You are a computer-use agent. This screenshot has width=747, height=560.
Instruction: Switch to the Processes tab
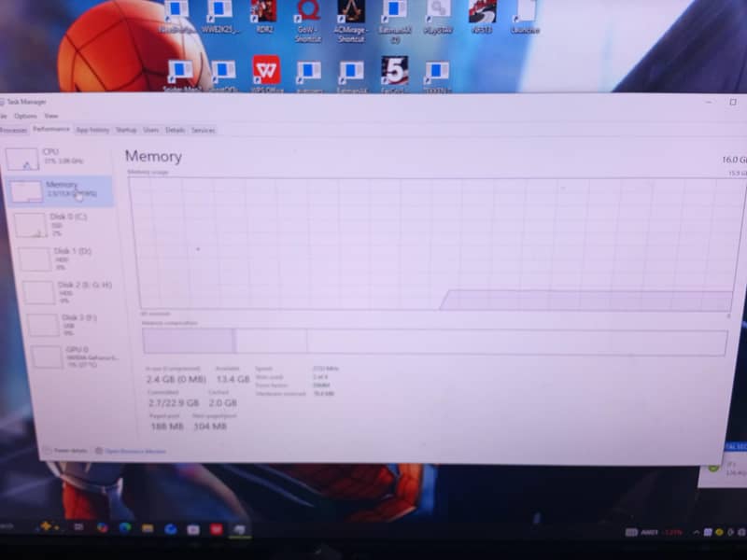pyautogui.click(x=13, y=132)
